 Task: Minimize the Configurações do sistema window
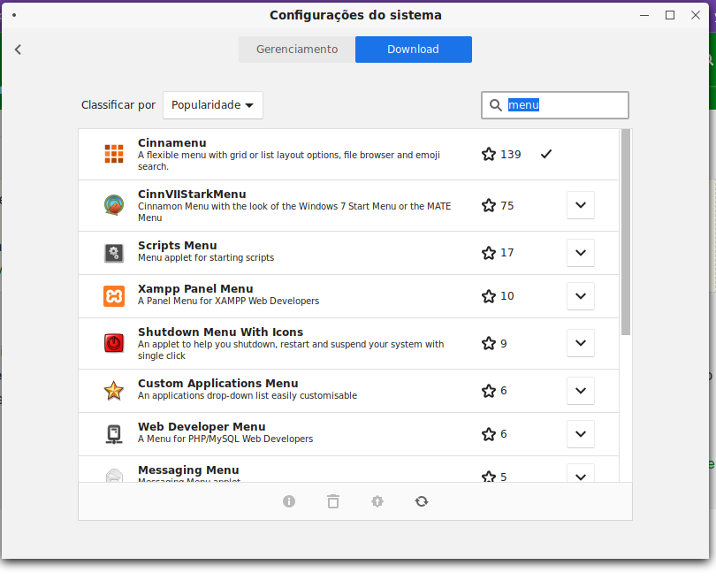coord(644,15)
